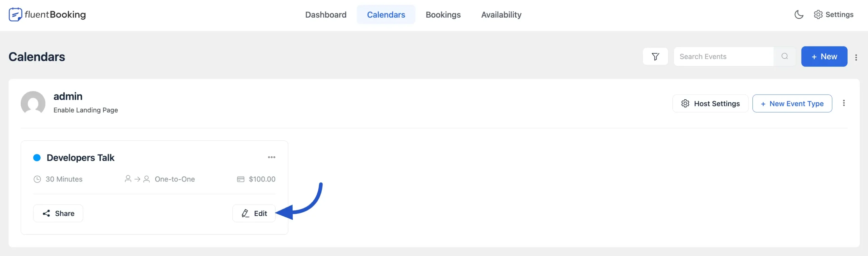Expand Developers Talk ellipsis menu
868x256 pixels.
[x=271, y=157]
